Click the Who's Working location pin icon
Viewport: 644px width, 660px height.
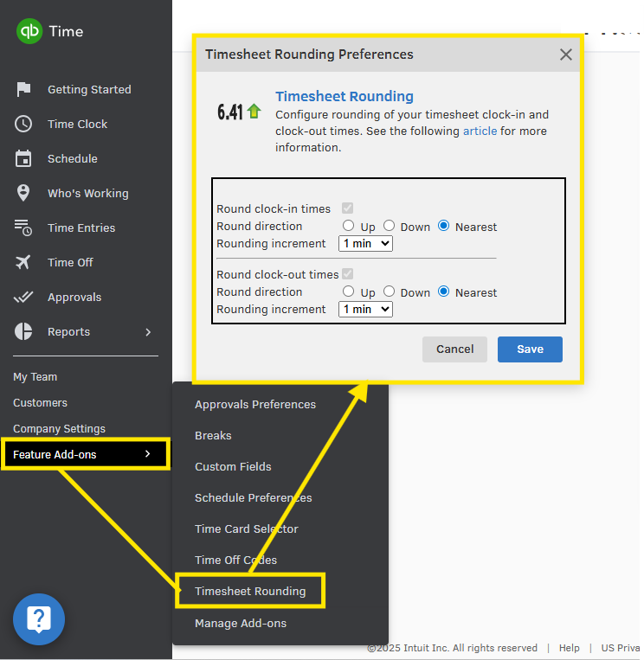click(x=23, y=193)
